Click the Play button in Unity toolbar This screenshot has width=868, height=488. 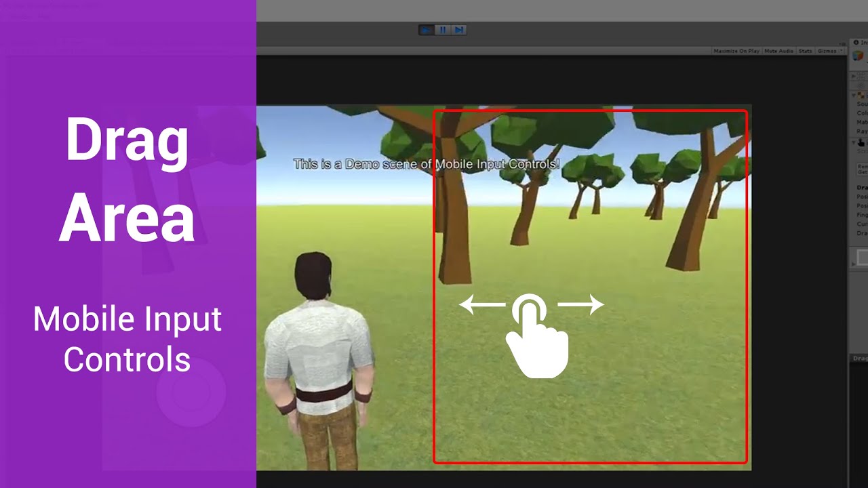427,30
